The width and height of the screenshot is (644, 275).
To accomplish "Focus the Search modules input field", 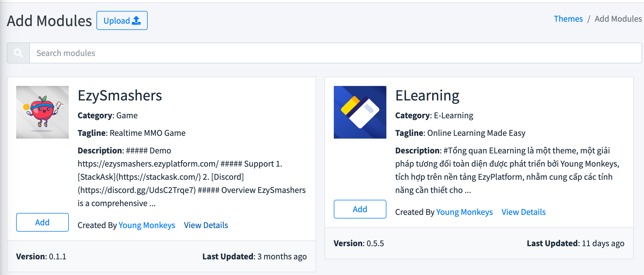I will pyautogui.click(x=334, y=53).
